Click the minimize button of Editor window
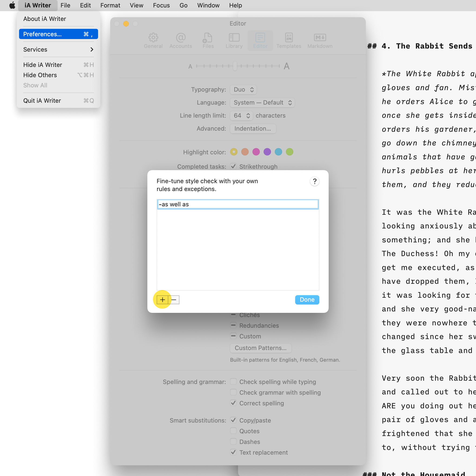Screen dimensions: 476x476 [x=126, y=24]
